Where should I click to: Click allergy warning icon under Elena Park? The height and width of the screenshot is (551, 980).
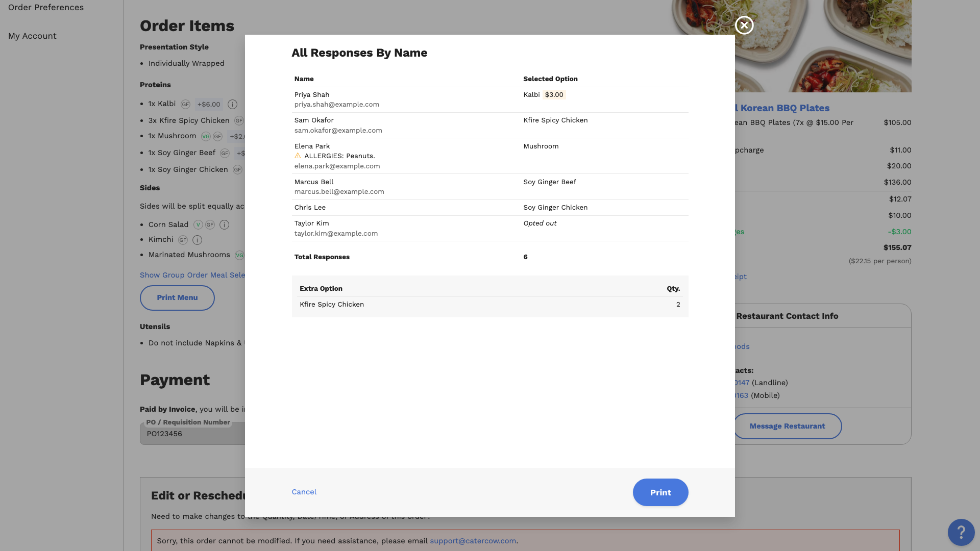tap(298, 156)
